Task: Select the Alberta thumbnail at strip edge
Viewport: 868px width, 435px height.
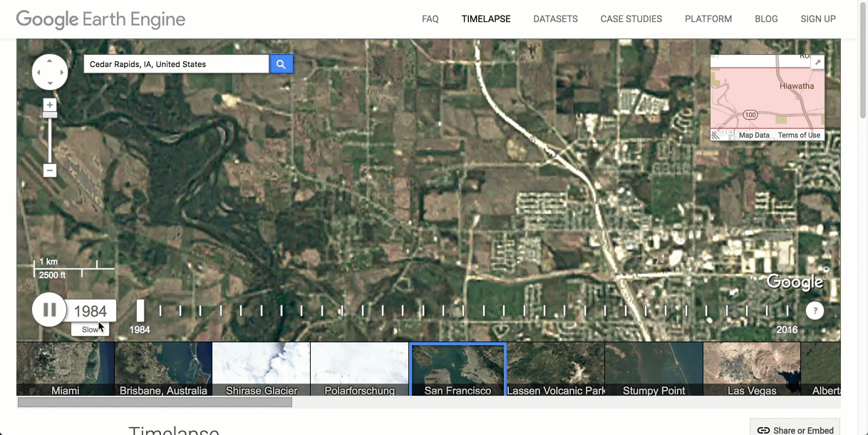Action: [821, 369]
